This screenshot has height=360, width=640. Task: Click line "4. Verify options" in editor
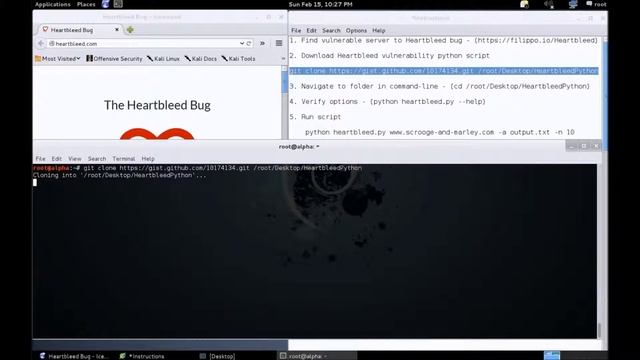[387, 102]
